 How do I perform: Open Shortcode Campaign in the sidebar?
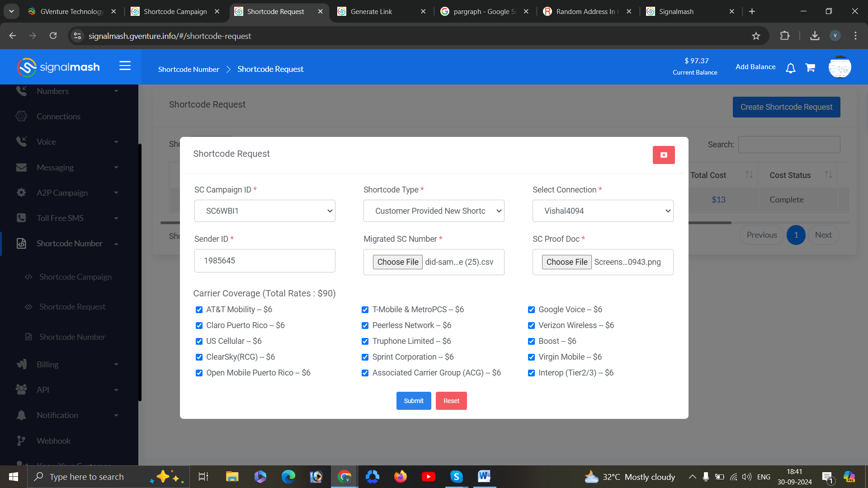pyautogui.click(x=75, y=277)
